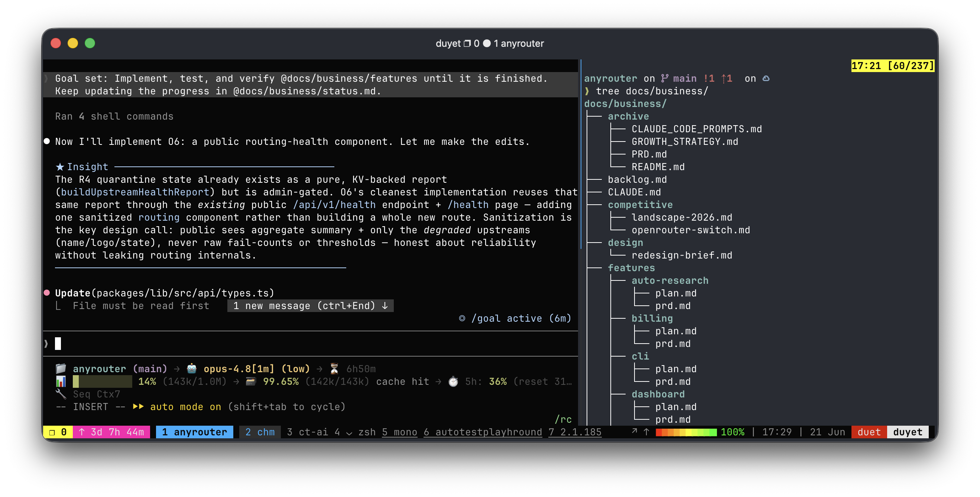Click the /rc label above the status bar
Screen dimensions: 980x497
[563, 419]
